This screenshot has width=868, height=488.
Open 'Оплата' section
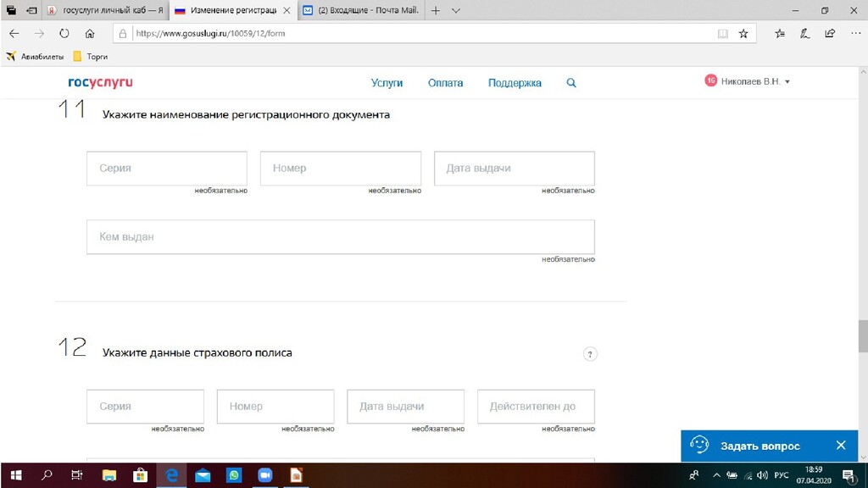(x=445, y=83)
